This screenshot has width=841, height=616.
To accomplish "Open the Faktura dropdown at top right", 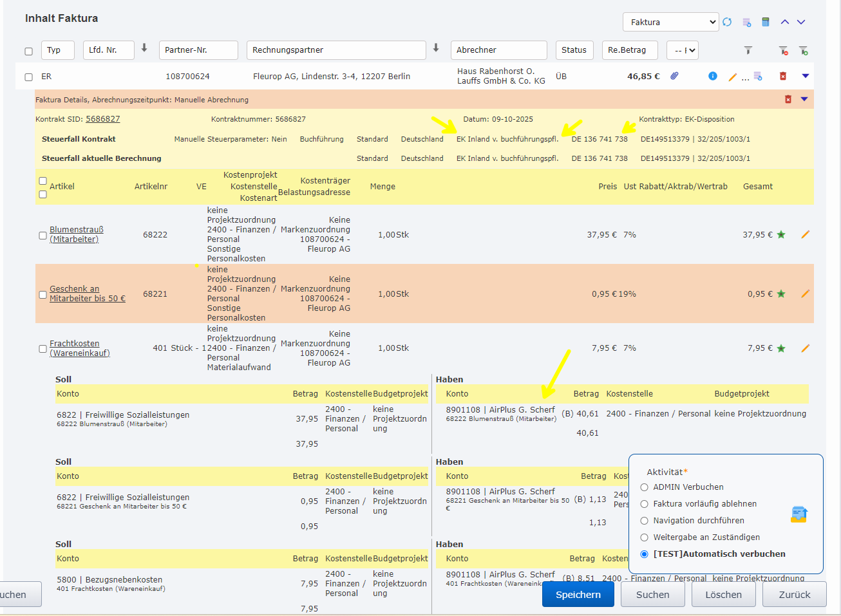I will click(670, 22).
